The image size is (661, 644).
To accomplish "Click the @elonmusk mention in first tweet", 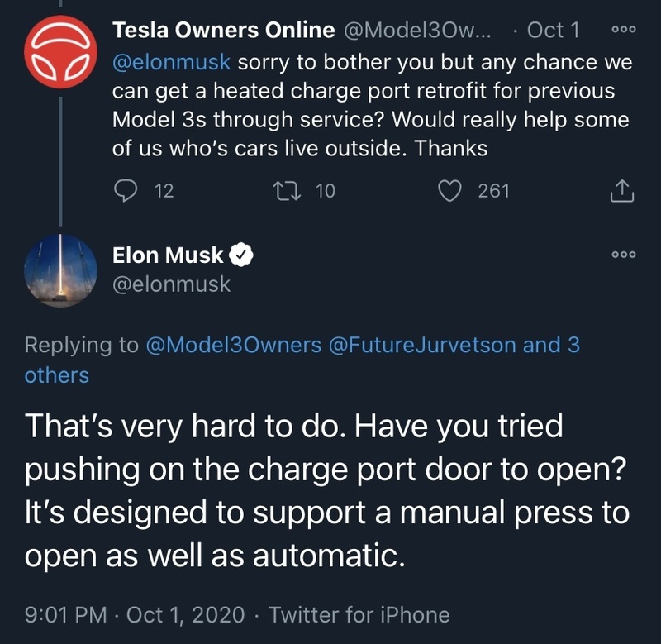I will [x=173, y=60].
